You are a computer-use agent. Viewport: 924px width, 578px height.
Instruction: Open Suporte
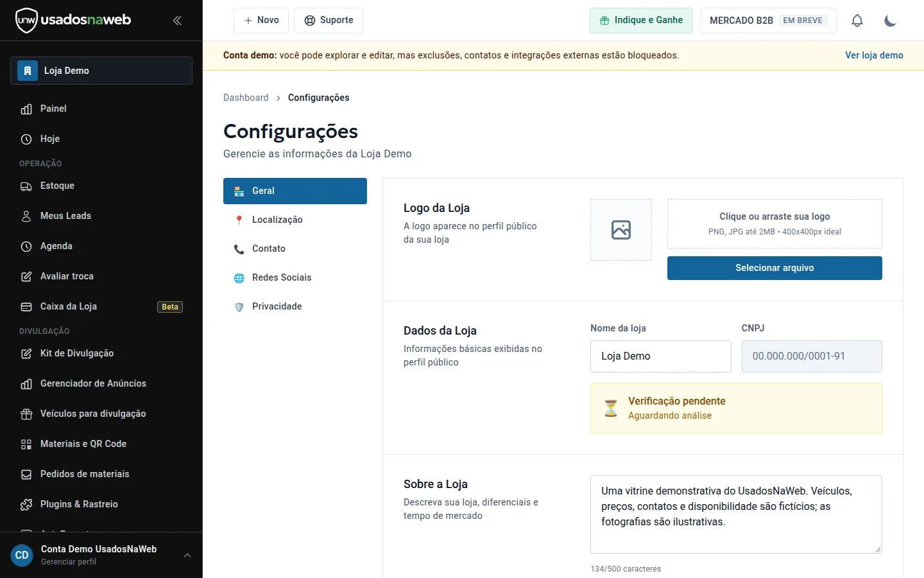pos(329,21)
